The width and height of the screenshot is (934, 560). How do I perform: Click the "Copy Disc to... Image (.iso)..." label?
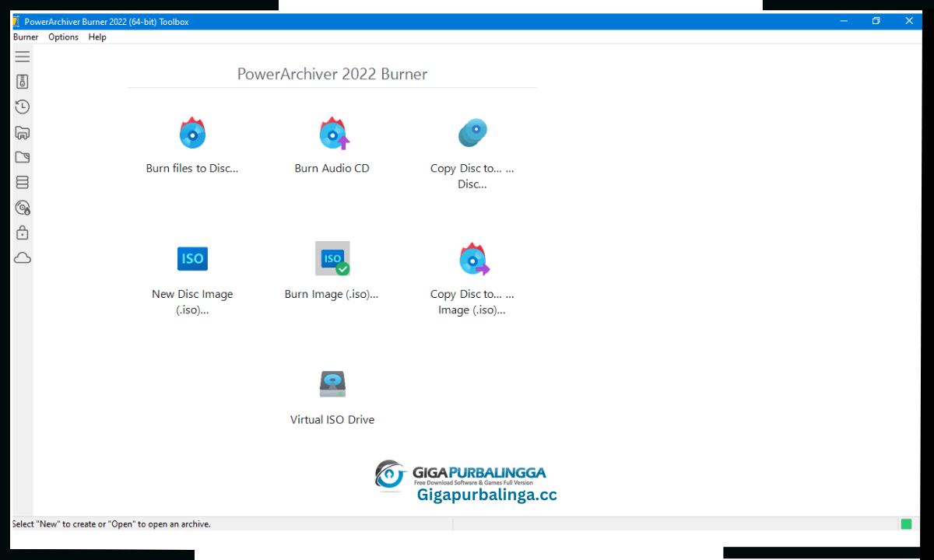tap(472, 302)
